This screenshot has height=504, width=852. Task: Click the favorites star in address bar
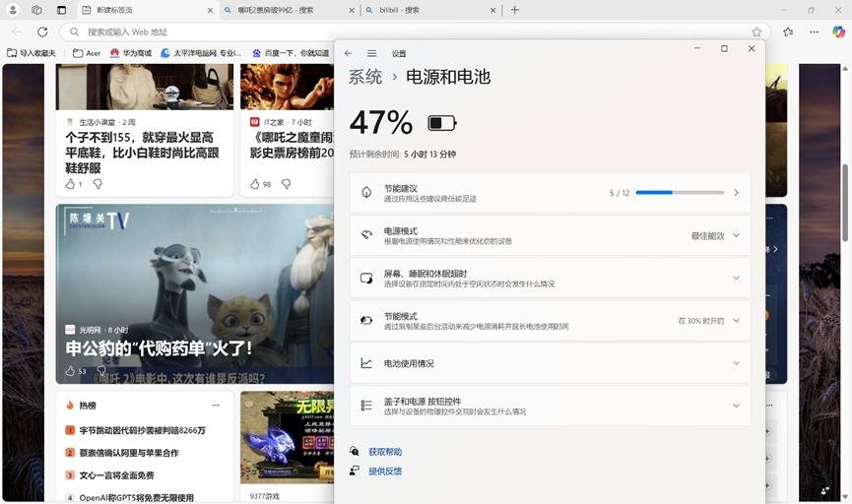tap(756, 31)
